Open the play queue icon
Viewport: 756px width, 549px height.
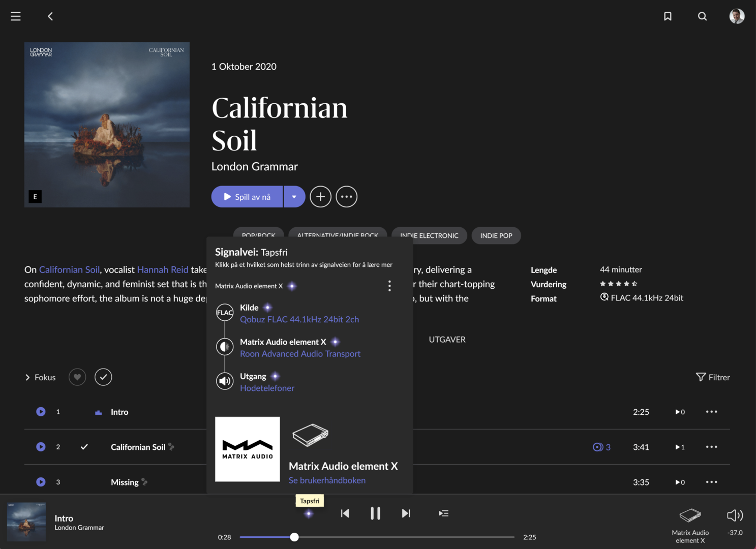(444, 513)
